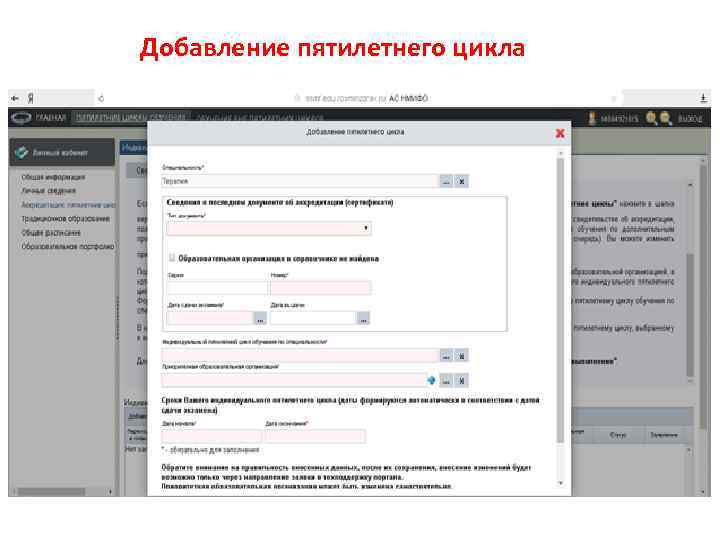720x540 pixels.
Task: Open the Yandex Я home icon
Action: (30, 98)
